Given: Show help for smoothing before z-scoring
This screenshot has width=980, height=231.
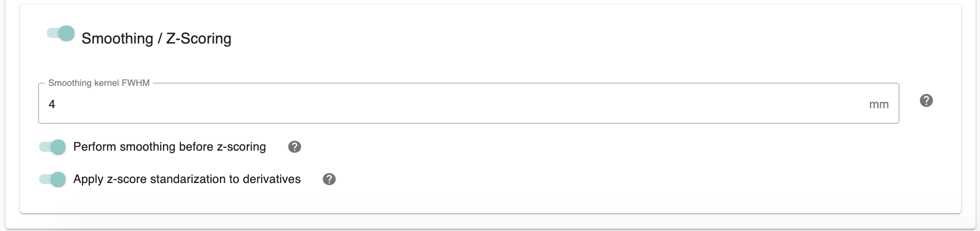Looking at the screenshot, I should (295, 147).
